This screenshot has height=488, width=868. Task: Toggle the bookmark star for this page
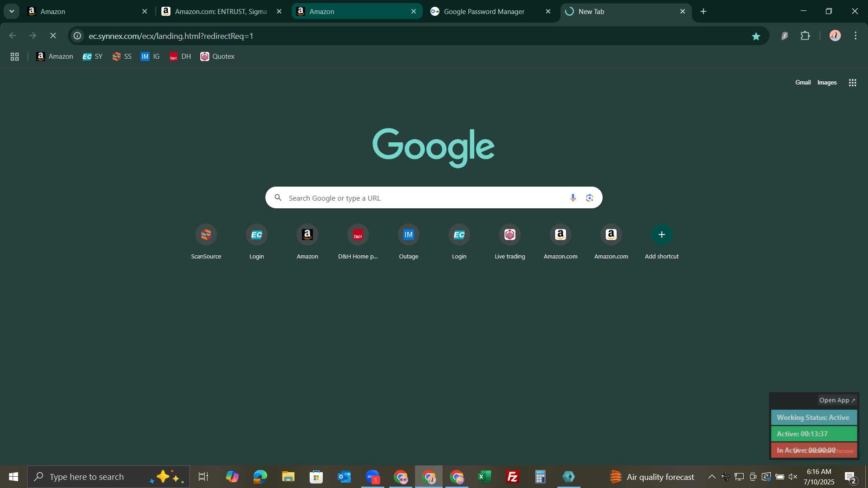pyautogui.click(x=756, y=36)
